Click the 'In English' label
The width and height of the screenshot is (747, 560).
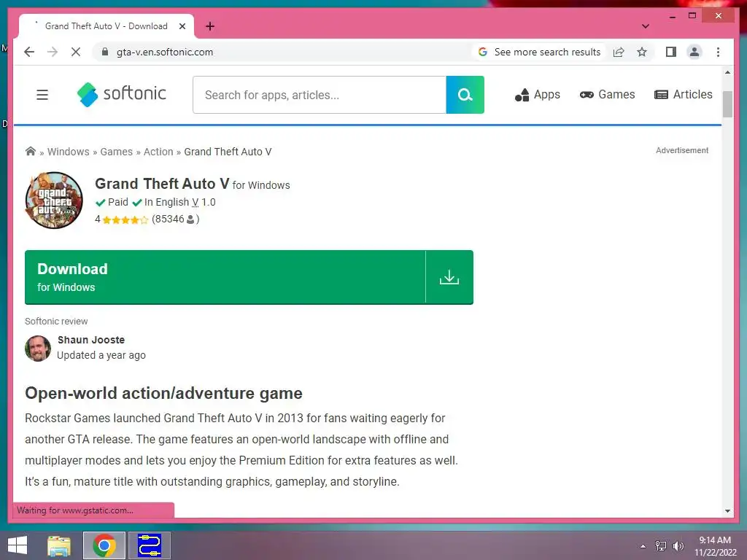166,203
